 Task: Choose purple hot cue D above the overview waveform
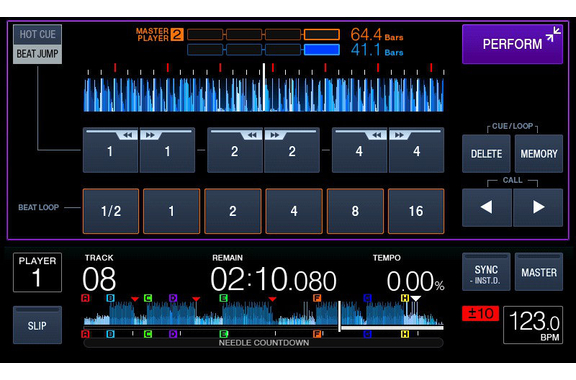pos(173,298)
